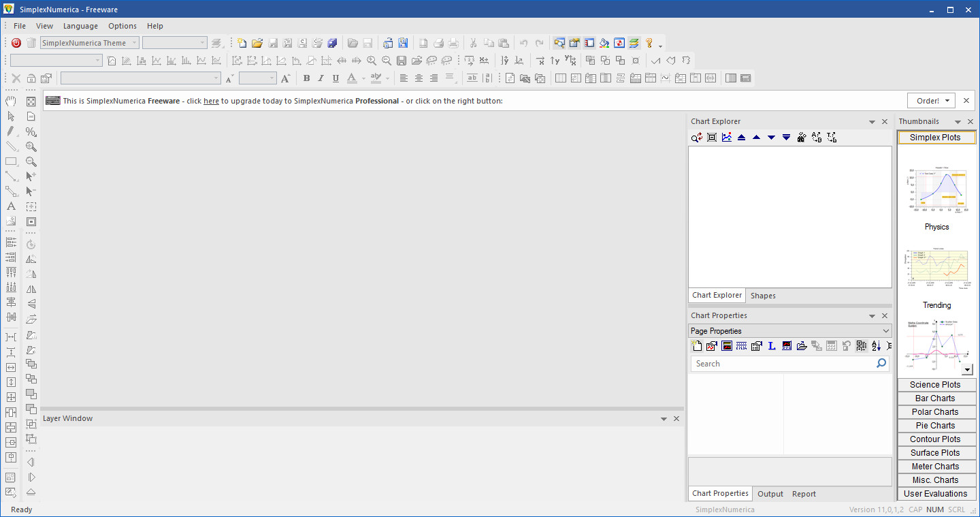The width and height of the screenshot is (980, 517).
Task: Click the yellow question mark help icon
Action: tap(649, 43)
